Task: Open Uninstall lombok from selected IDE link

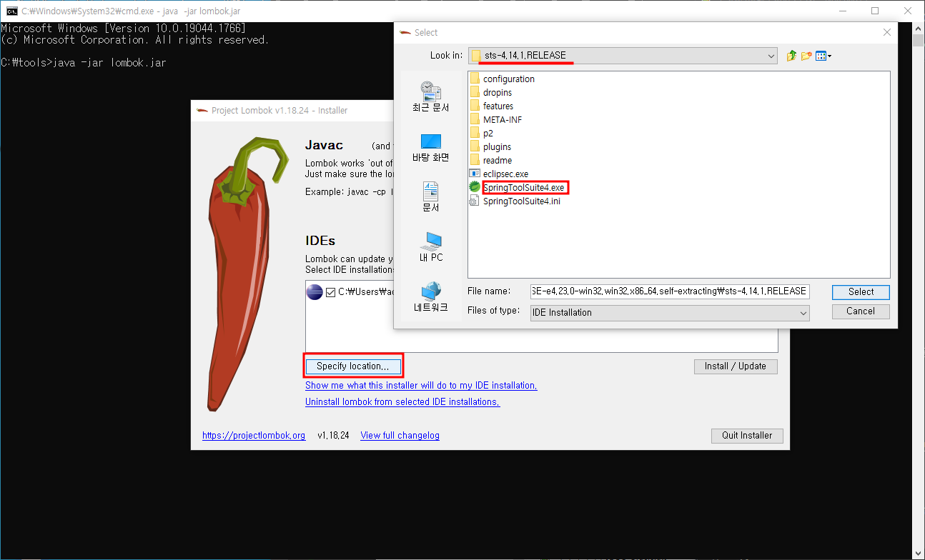Action: click(402, 401)
